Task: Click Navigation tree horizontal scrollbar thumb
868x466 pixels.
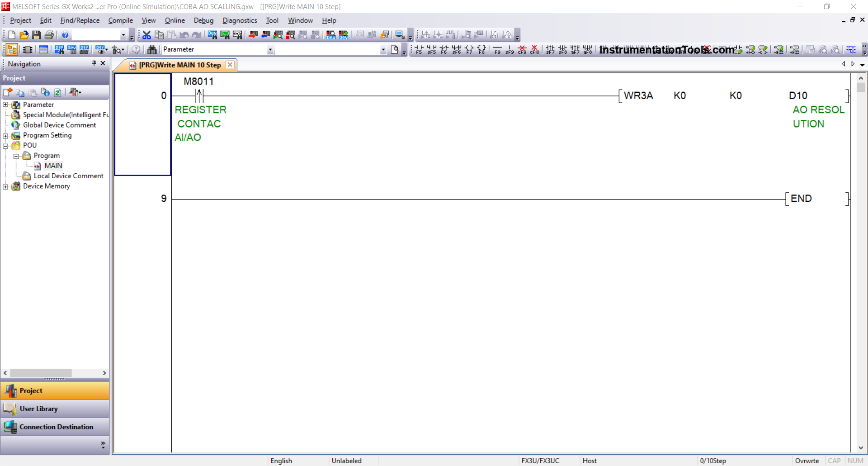Action: pos(41,373)
